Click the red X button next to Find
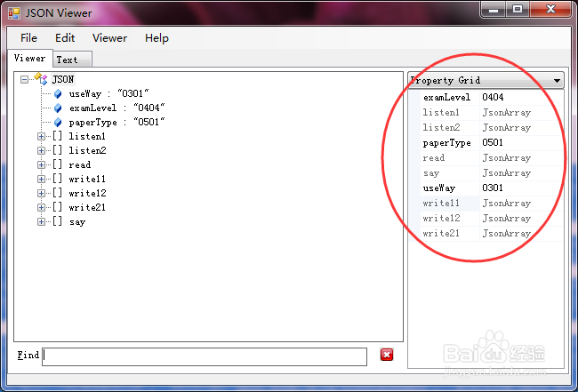 (387, 355)
